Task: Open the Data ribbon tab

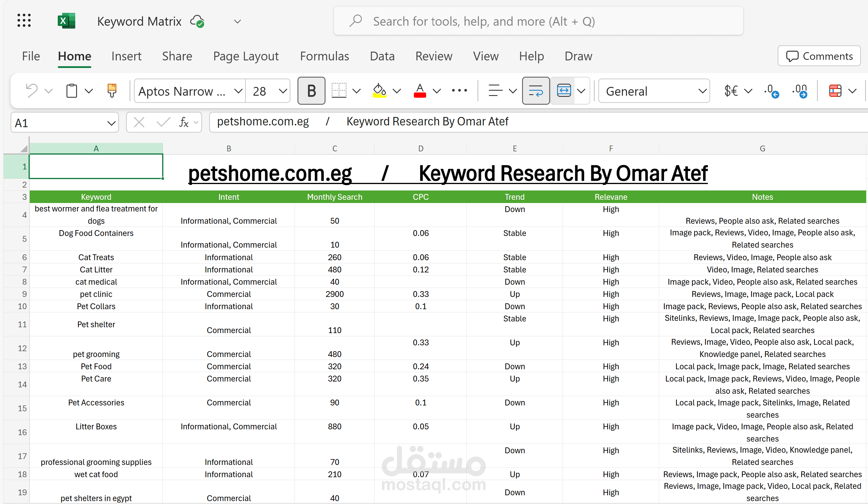Action: coord(382,56)
